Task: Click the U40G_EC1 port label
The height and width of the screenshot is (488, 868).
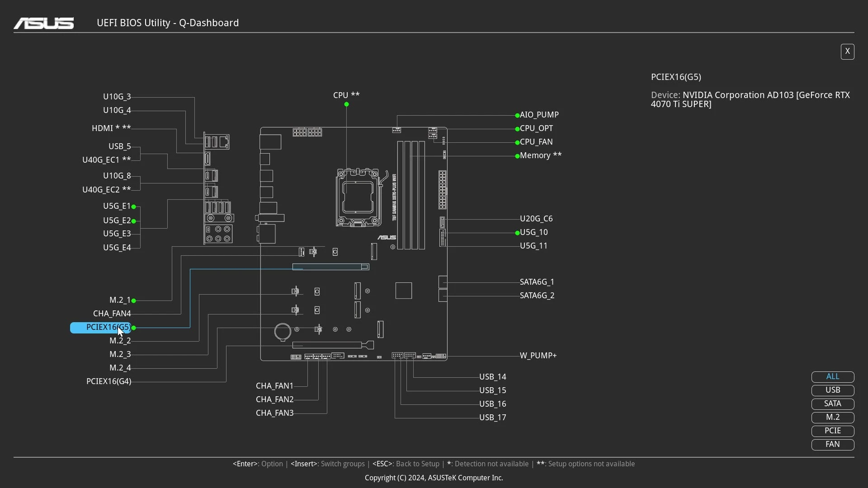Action: pos(106,160)
